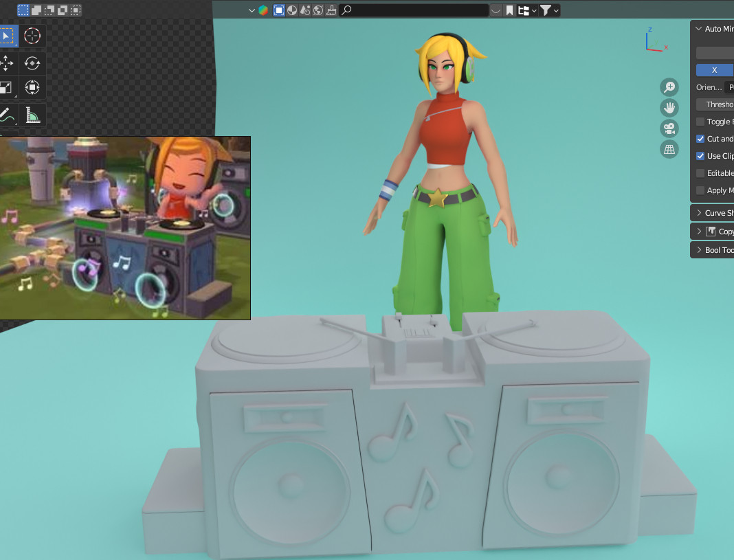Toggle camera view with camera gizmo
This screenshot has height=560, width=734.
pyautogui.click(x=669, y=128)
